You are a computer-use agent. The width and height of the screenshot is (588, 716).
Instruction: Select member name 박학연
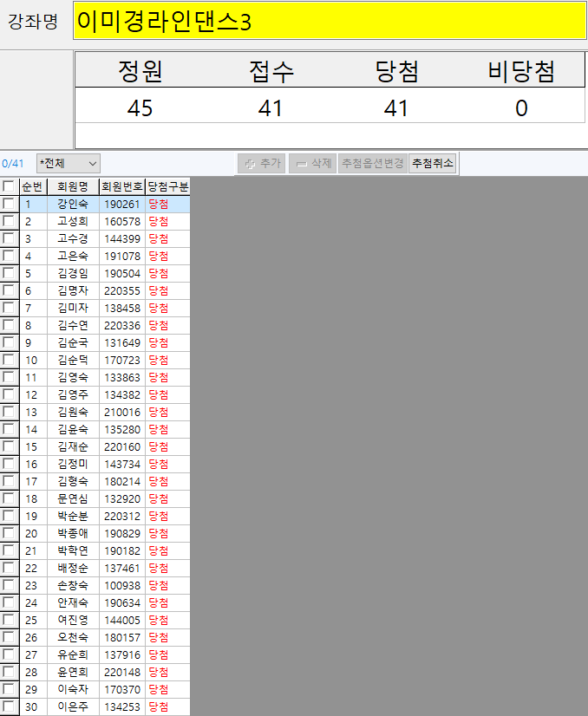click(73, 551)
